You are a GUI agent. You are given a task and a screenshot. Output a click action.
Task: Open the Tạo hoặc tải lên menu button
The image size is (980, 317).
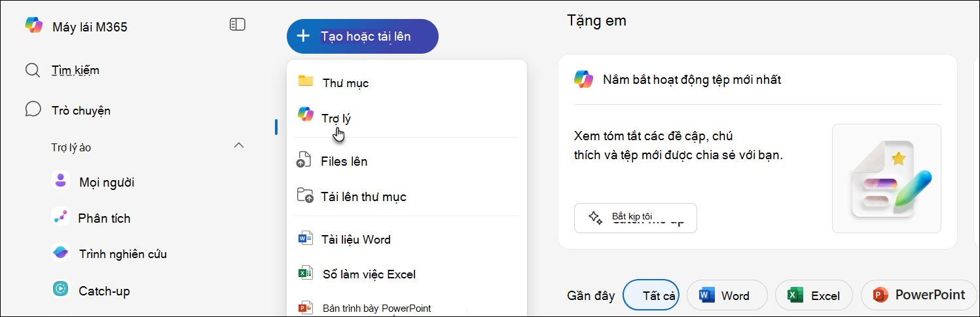363,36
